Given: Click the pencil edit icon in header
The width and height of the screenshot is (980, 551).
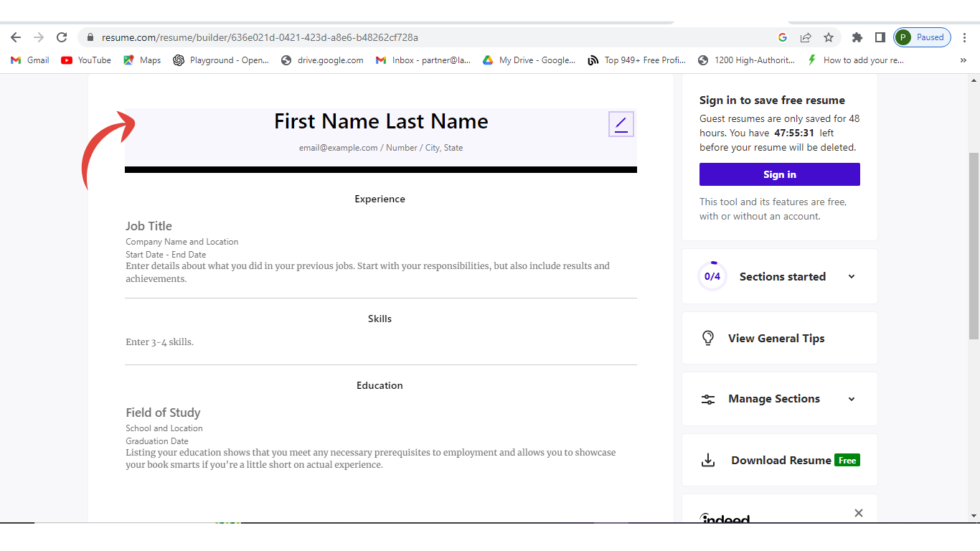Looking at the screenshot, I should (621, 124).
